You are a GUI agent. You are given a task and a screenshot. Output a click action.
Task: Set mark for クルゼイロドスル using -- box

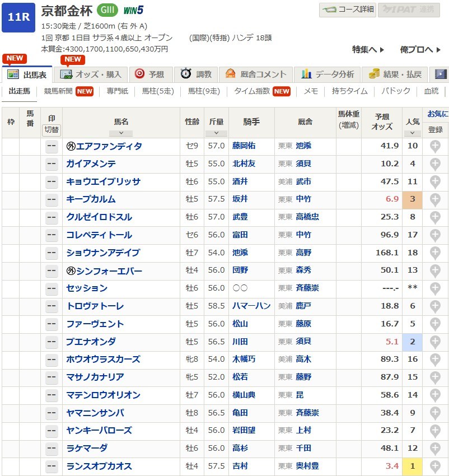(x=52, y=217)
